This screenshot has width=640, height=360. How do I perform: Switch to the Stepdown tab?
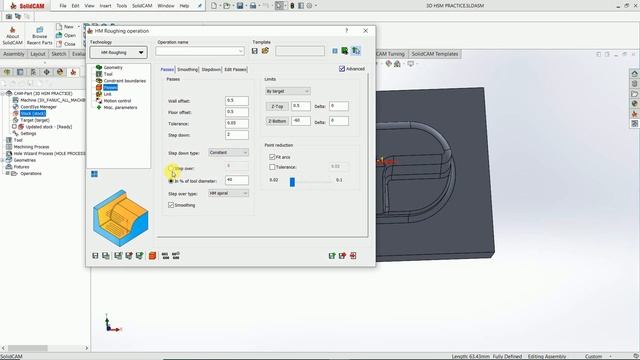[211, 69]
